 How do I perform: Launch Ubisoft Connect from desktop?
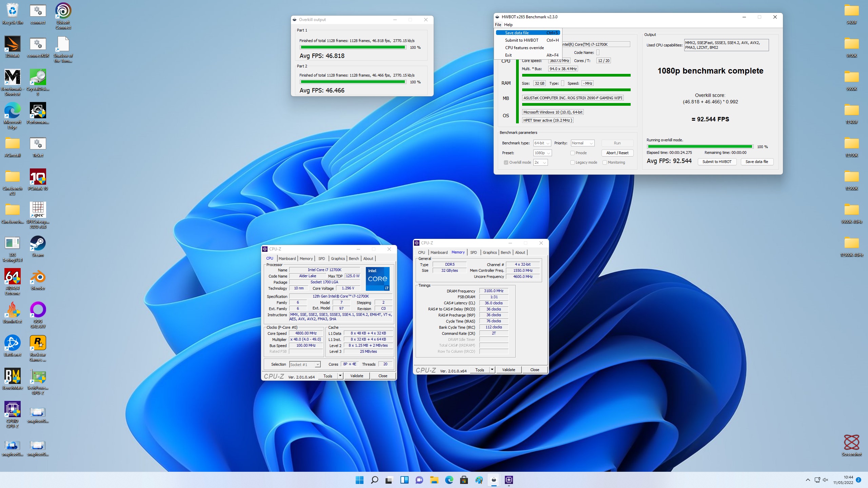(63, 16)
